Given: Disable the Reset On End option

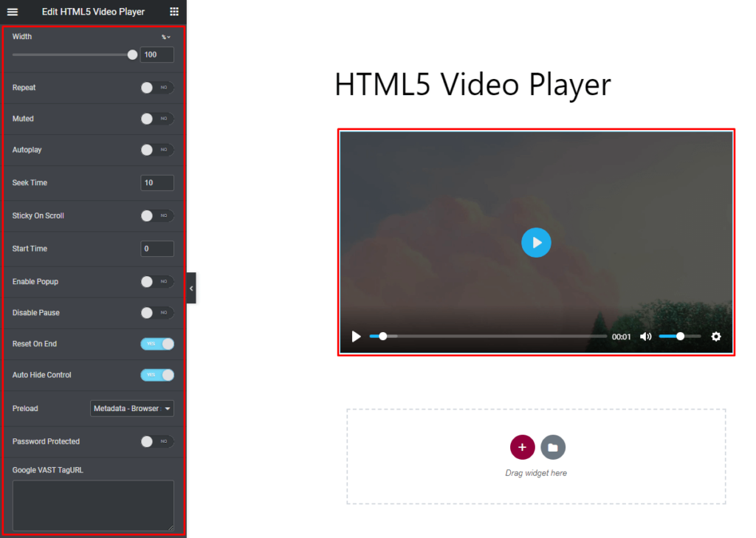Looking at the screenshot, I should (x=157, y=343).
